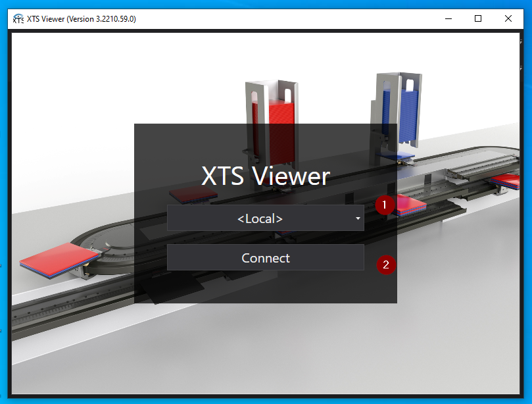Click the window title with version 3.2210.59.0
The height and width of the screenshot is (404, 532).
pyautogui.click(x=82, y=19)
